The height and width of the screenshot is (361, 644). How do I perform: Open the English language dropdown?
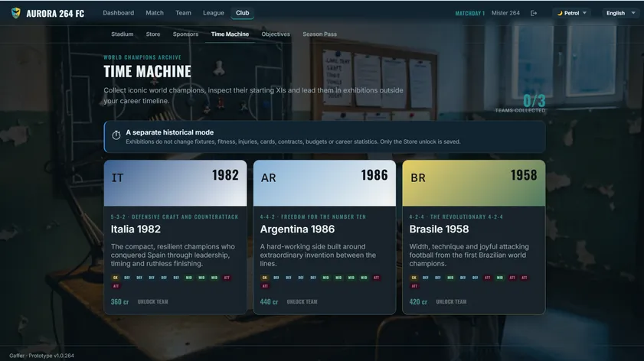[x=620, y=13]
